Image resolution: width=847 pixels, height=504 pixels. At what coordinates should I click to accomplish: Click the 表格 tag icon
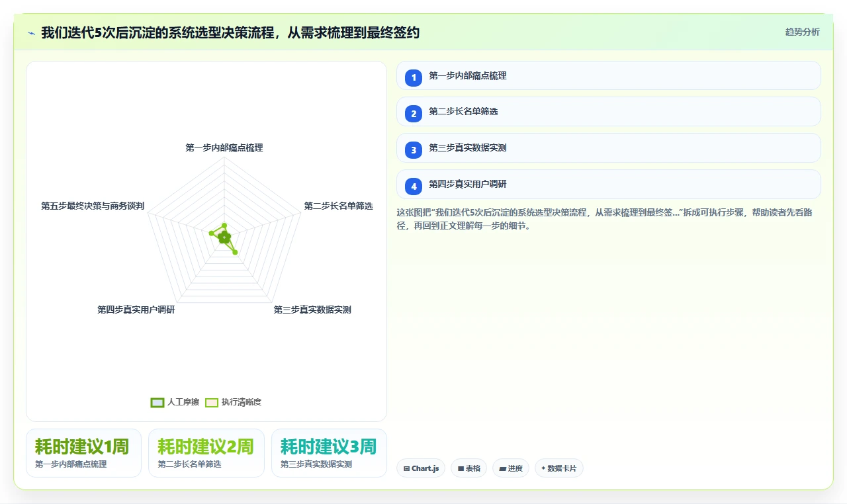click(x=461, y=468)
